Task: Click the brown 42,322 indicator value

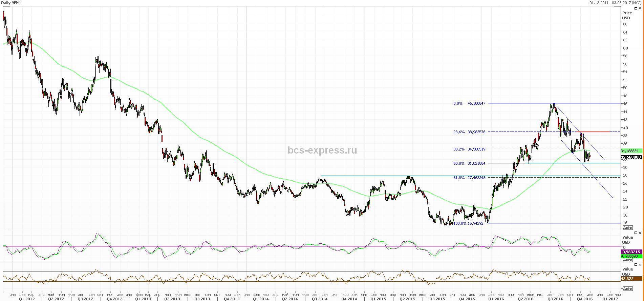Action: [630, 279]
